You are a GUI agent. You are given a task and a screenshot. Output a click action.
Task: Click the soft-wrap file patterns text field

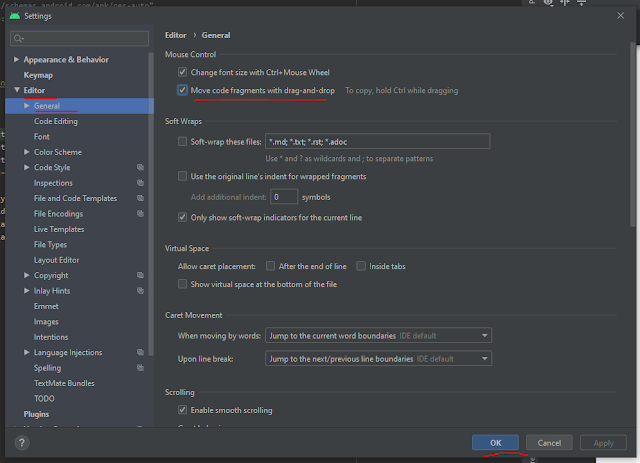click(x=377, y=142)
